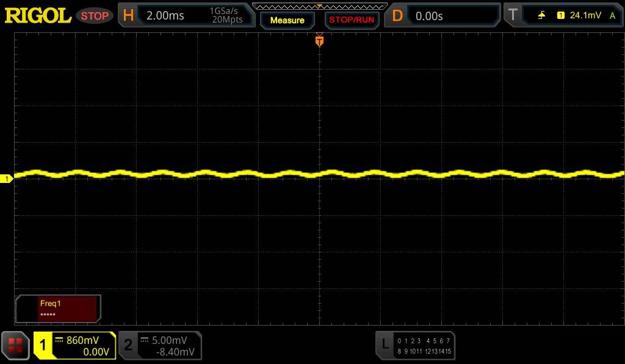The height and width of the screenshot is (364, 625).
Task: Select channel 2 offset -8.40mV
Action: 175,352
